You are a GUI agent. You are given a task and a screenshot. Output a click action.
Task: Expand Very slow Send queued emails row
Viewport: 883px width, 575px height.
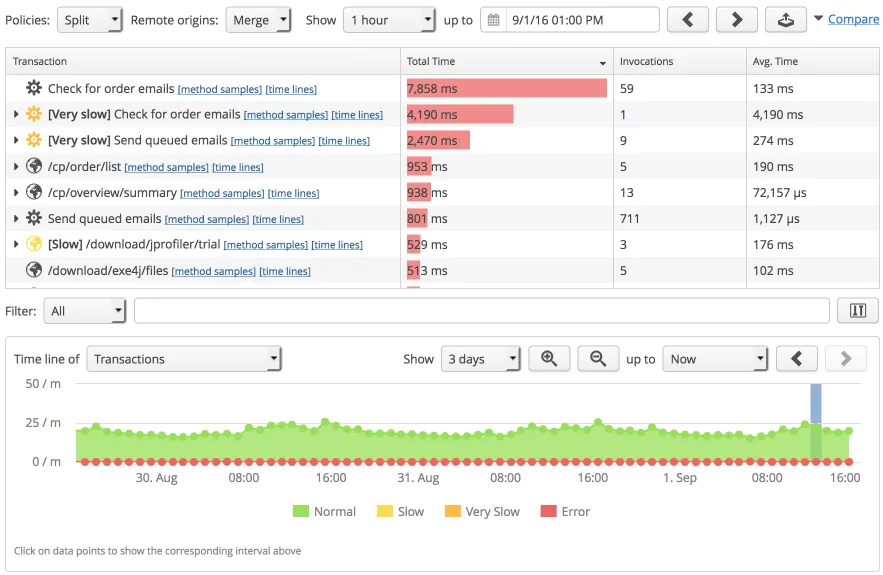coord(16,140)
